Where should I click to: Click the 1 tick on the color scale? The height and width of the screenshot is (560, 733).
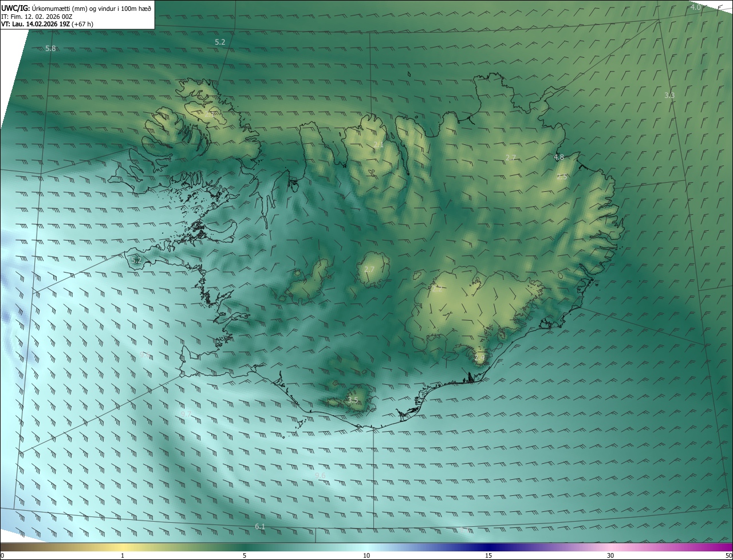click(123, 555)
